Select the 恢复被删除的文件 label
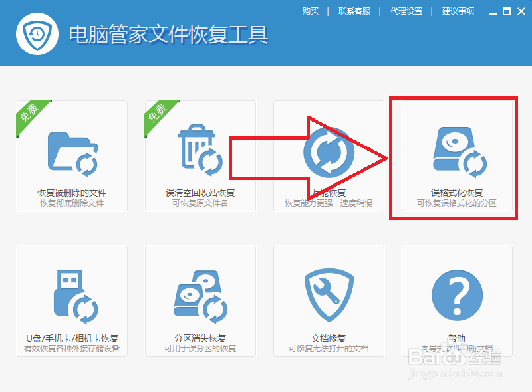This screenshot has height=392, width=532. tap(72, 193)
